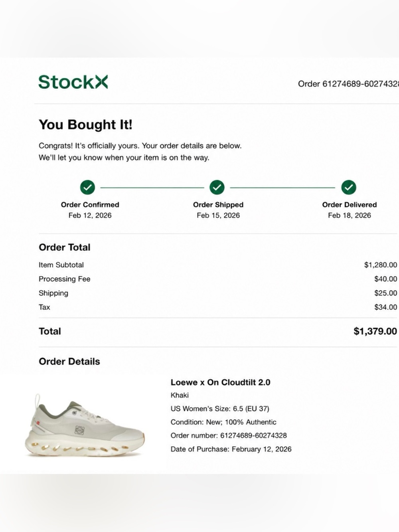Click the Order Details heading
The image size is (399, 532).
point(69,362)
